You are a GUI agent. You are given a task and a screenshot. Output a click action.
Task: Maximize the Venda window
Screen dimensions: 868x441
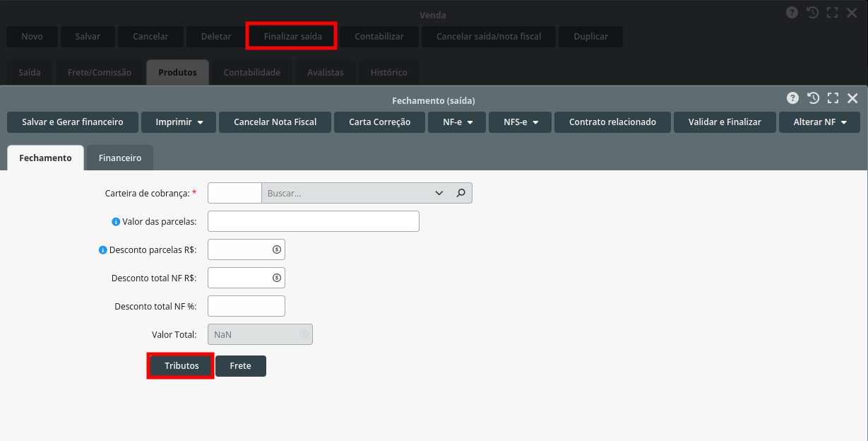[x=833, y=12]
